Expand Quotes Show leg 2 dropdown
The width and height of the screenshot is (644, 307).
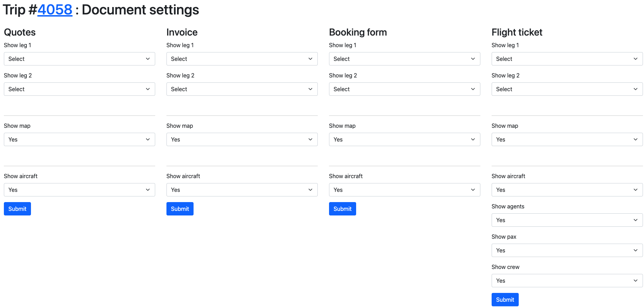(x=79, y=89)
